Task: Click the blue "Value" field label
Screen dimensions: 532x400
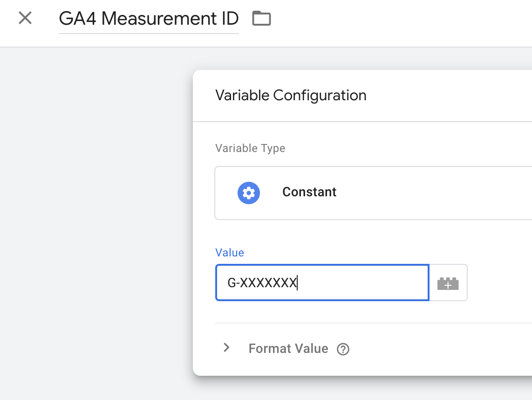Action: click(x=230, y=253)
